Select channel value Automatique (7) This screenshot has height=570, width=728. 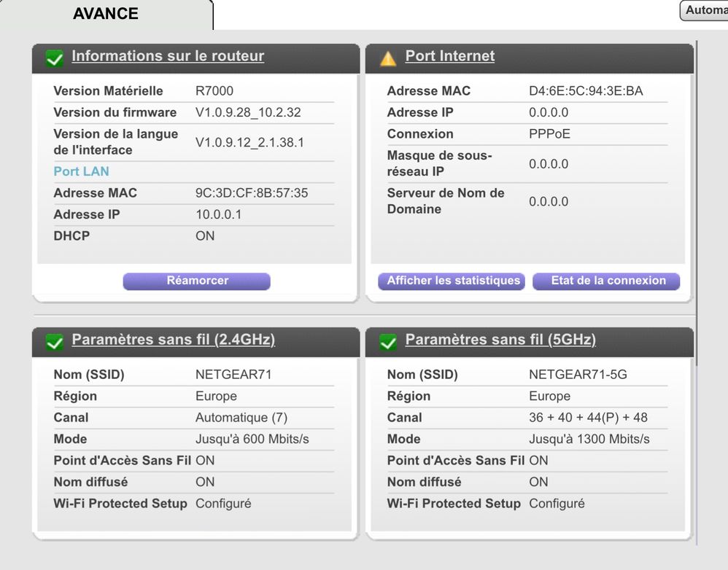[241, 418]
